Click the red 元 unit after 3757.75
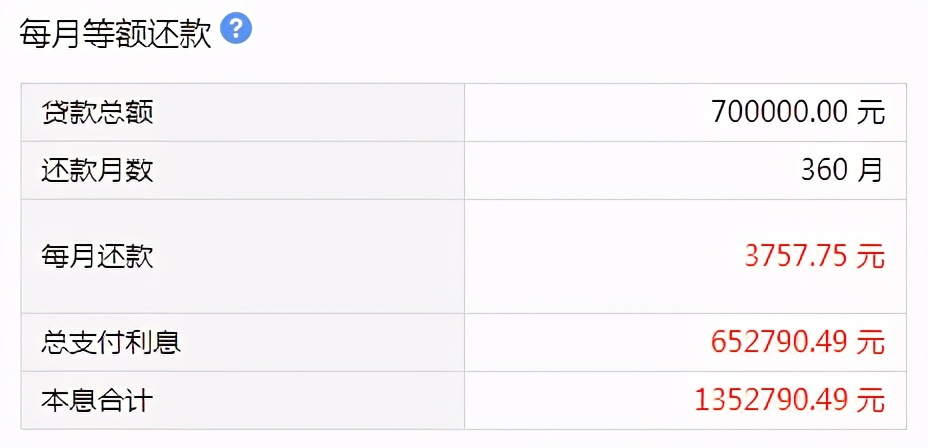This screenshot has width=928, height=448. pyautogui.click(x=871, y=256)
